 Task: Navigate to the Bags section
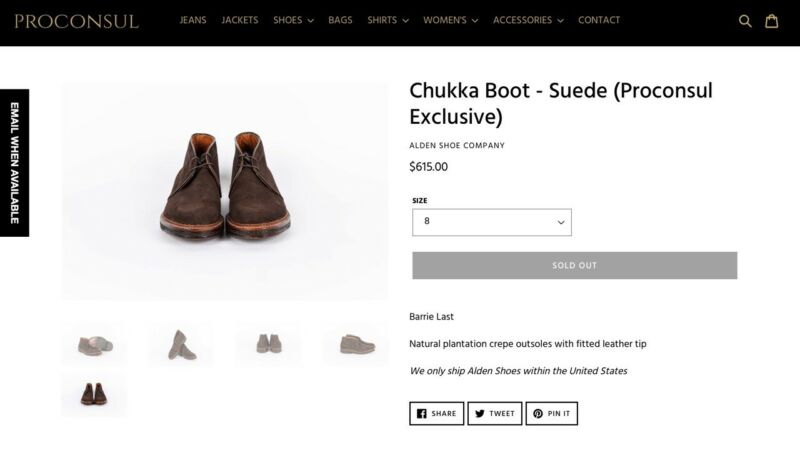coord(340,20)
